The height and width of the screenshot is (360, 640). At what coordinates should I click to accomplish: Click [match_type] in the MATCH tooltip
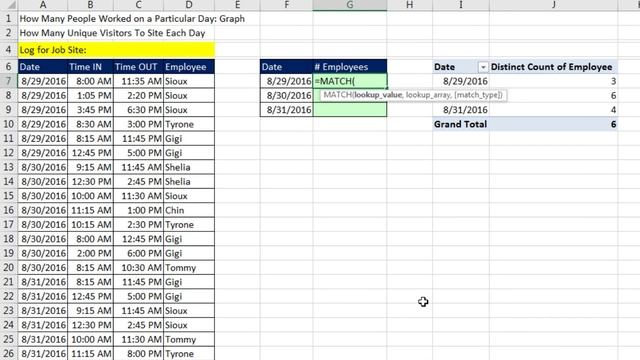tap(478, 95)
